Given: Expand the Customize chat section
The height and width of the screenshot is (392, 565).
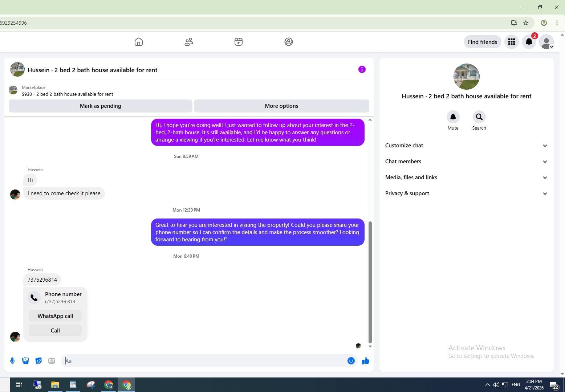Looking at the screenshot, I should pos(467,146).
